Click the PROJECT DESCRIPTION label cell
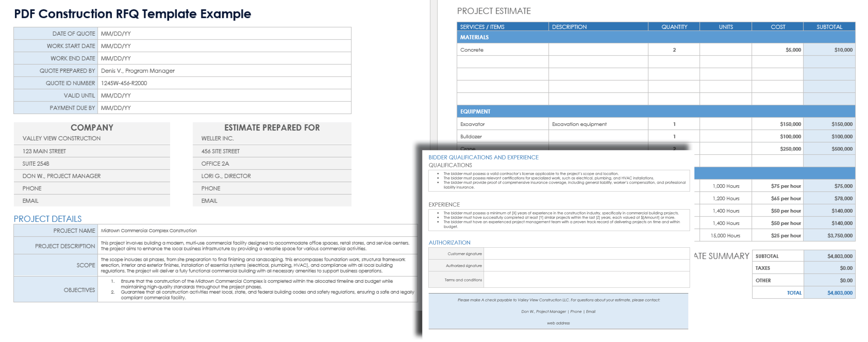The image size is (868, 342). coord(56,246)
